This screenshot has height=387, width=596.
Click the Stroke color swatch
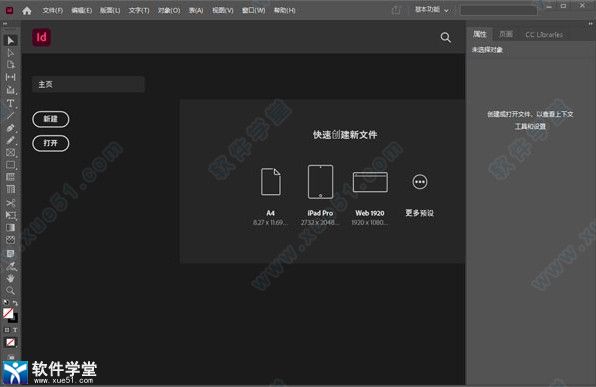coord(14,319)
